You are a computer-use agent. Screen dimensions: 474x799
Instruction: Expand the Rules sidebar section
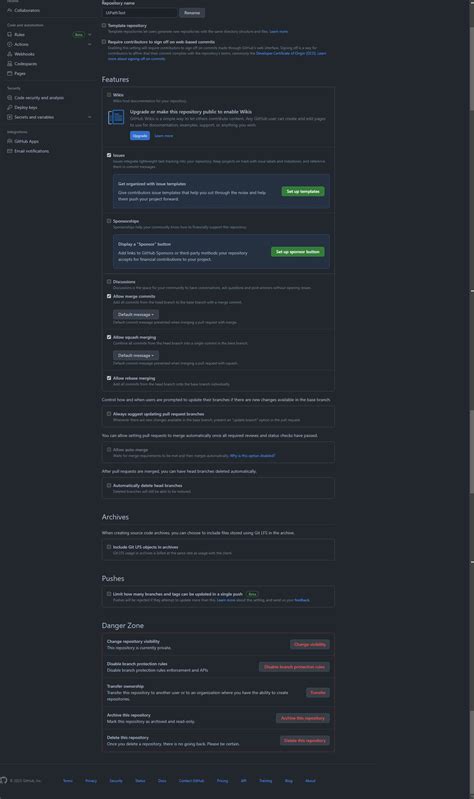(90, 35)
